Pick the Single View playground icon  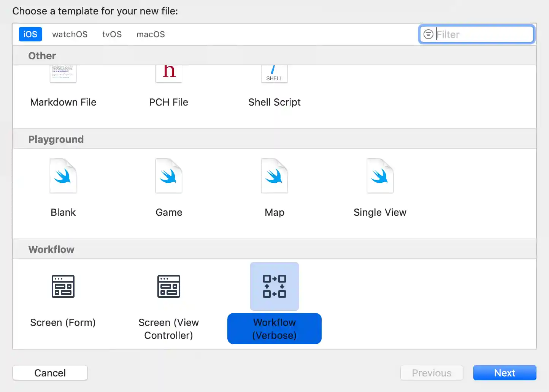[380, 176]
